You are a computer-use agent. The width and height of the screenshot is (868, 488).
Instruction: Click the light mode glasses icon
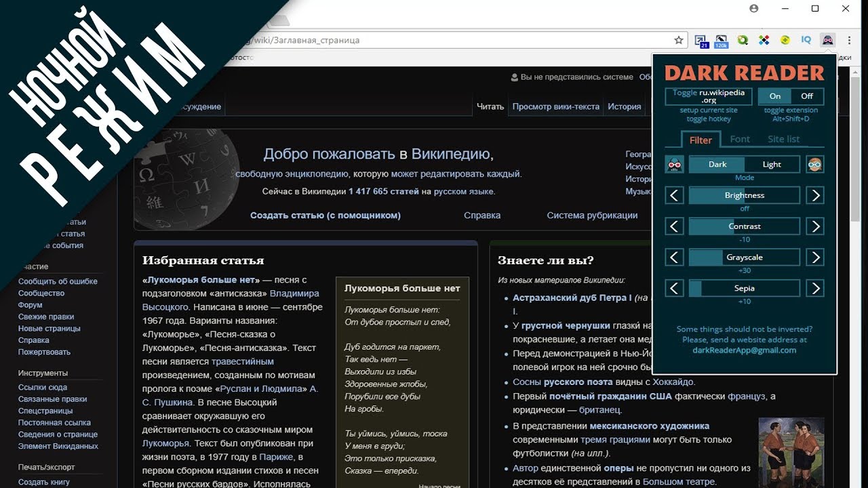[x=815, y=164]
